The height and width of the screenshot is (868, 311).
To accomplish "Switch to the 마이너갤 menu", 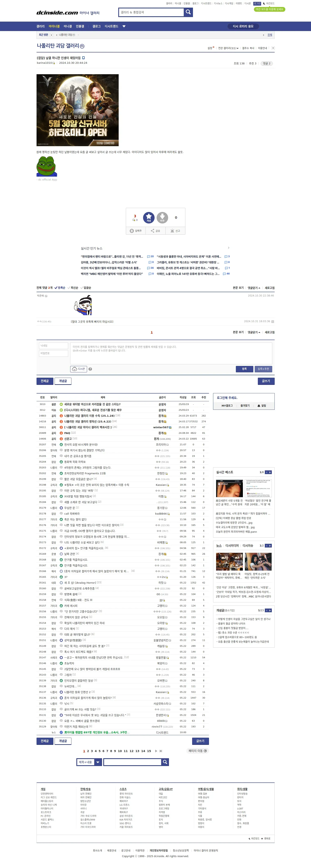I will [54, 26].
